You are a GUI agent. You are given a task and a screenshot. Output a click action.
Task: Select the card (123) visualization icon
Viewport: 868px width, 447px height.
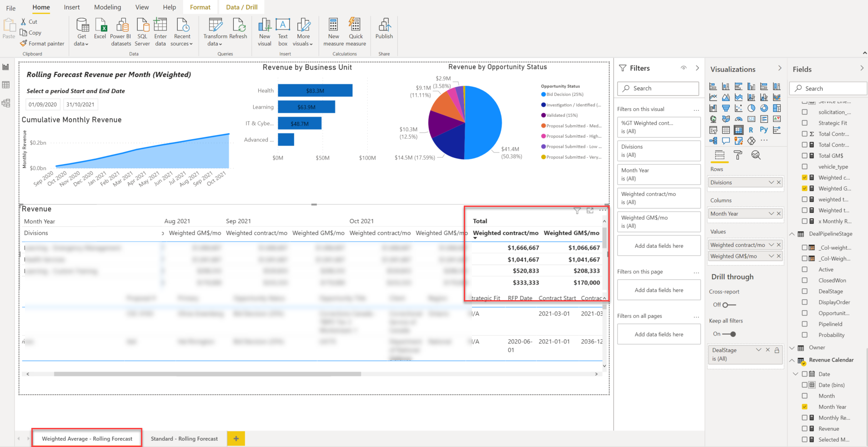[x=751, y=119]
